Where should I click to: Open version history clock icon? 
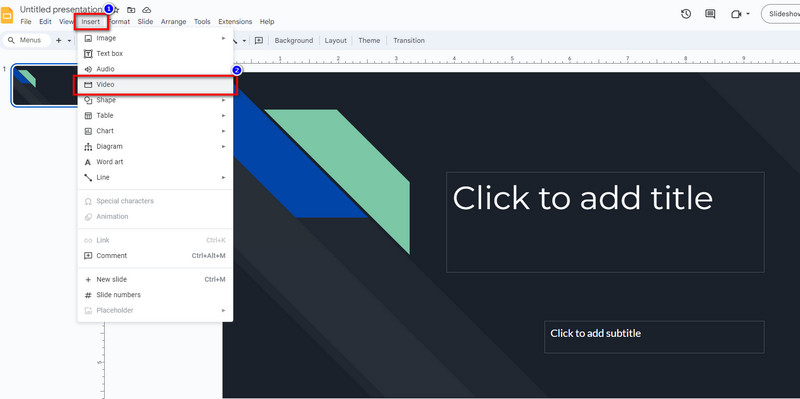click(x=686, y=14)
